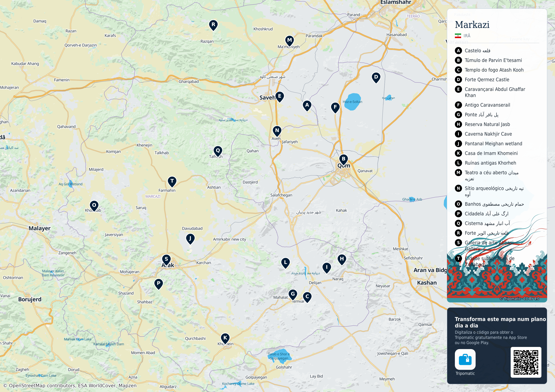The image size is (555, 392).
Task: Select map pin Q at Tafresh
Action: pos(218,151)
